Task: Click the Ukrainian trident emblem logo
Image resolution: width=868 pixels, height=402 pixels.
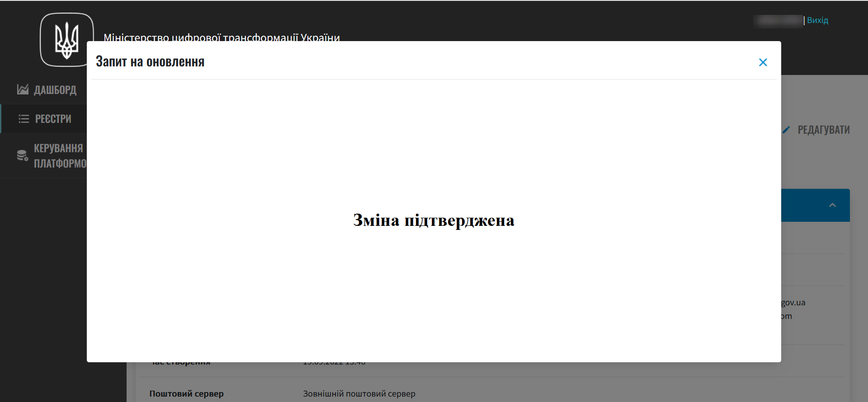Action: (67, 40)
